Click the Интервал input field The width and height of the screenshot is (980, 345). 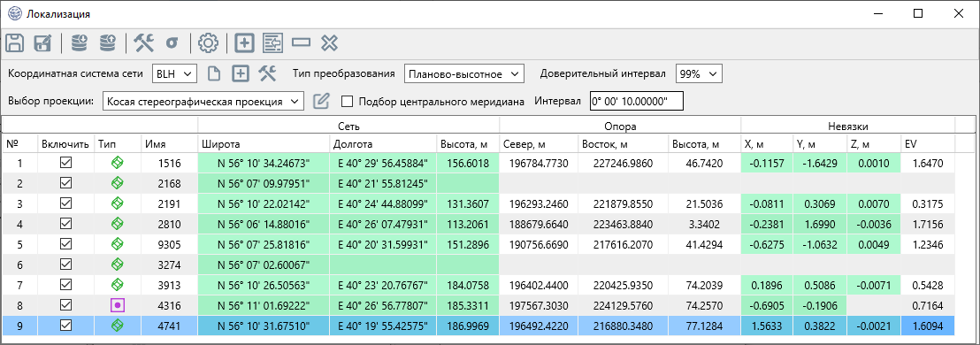637,101
